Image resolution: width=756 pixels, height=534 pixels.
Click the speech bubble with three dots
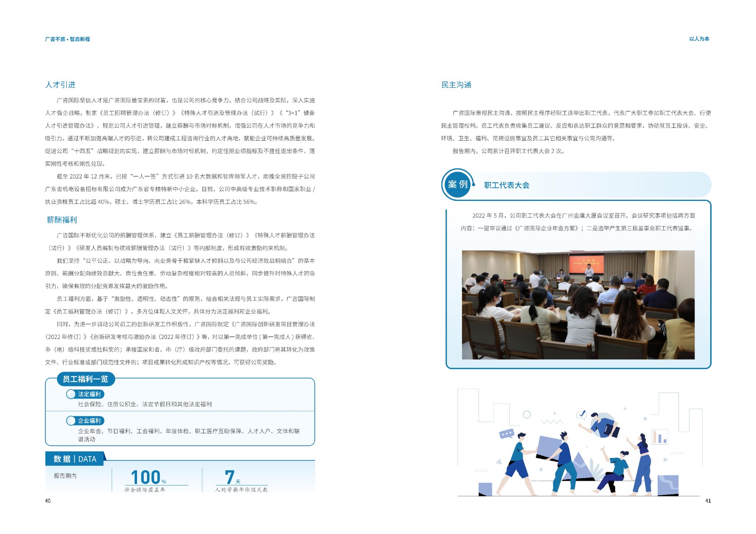507,433
